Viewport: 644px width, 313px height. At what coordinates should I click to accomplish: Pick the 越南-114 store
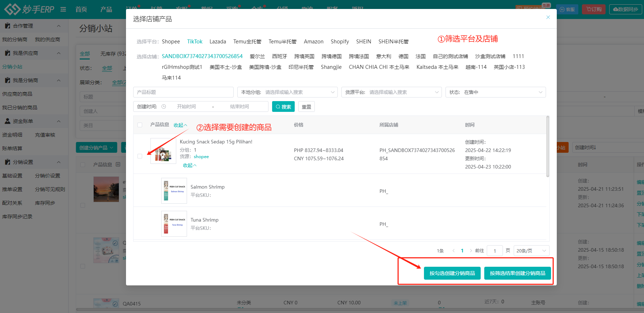[476, 67]
